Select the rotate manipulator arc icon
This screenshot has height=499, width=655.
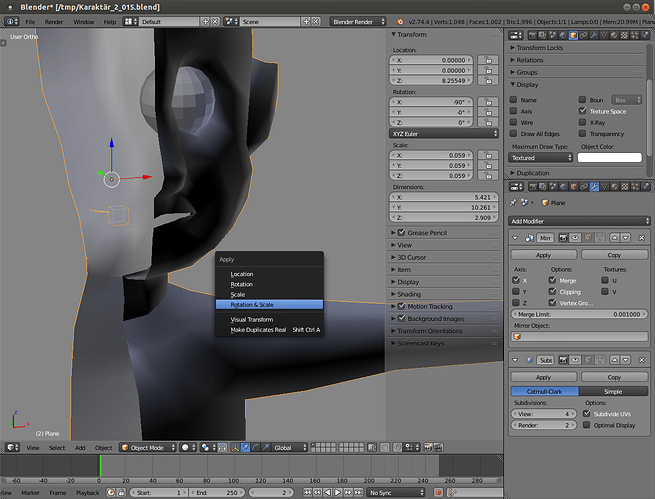coord(255,447)
